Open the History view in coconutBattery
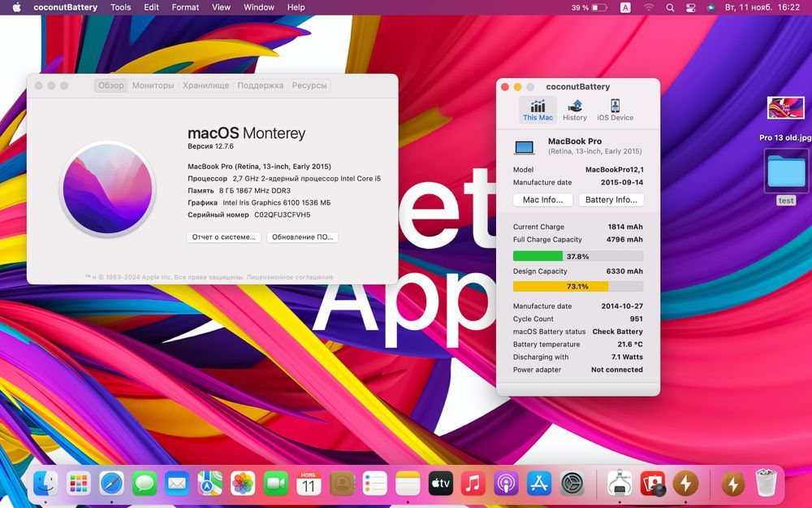This screenshot has height=508, width=812. (575, 110)
